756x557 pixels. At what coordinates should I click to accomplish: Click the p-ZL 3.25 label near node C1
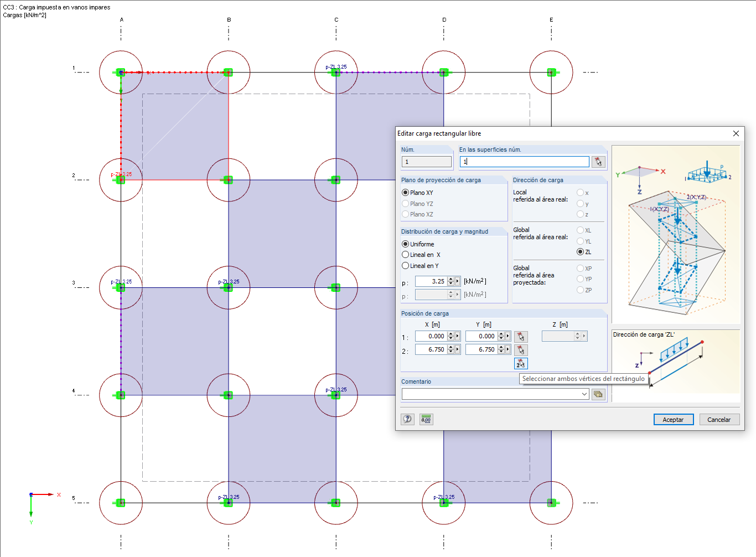(x=336, y=67)
